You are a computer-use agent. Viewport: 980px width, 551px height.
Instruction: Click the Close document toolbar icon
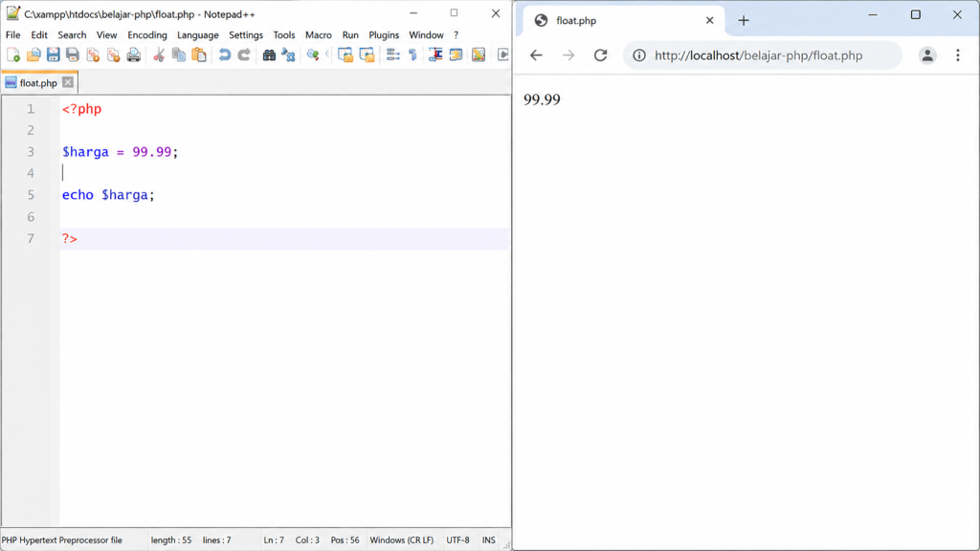pos(93,55)
